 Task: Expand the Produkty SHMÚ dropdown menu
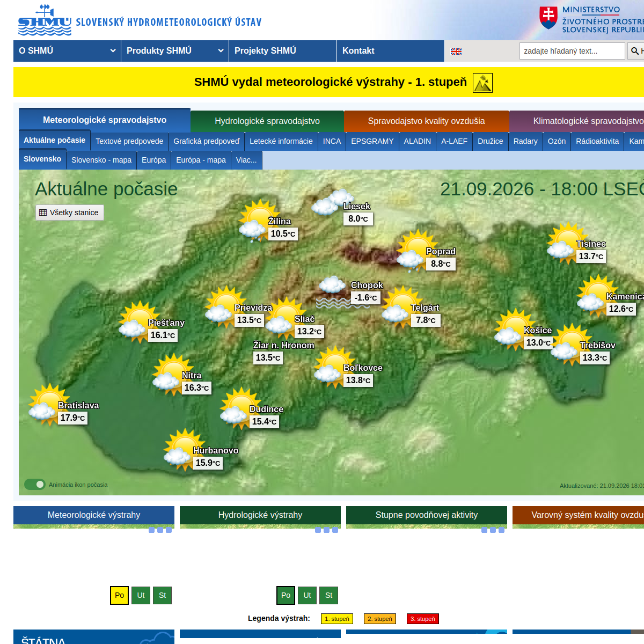pyautogui.click(x=175, y=51)
